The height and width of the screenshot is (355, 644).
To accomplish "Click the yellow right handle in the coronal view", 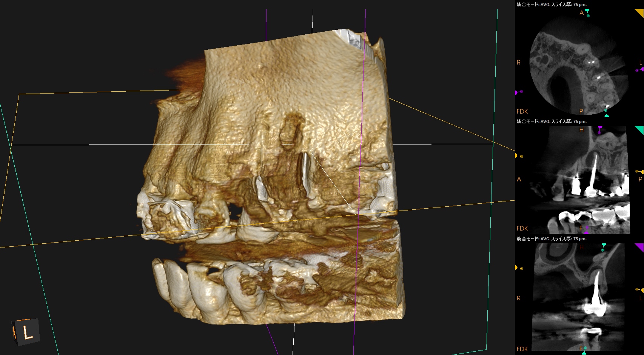I will (639, 290).
